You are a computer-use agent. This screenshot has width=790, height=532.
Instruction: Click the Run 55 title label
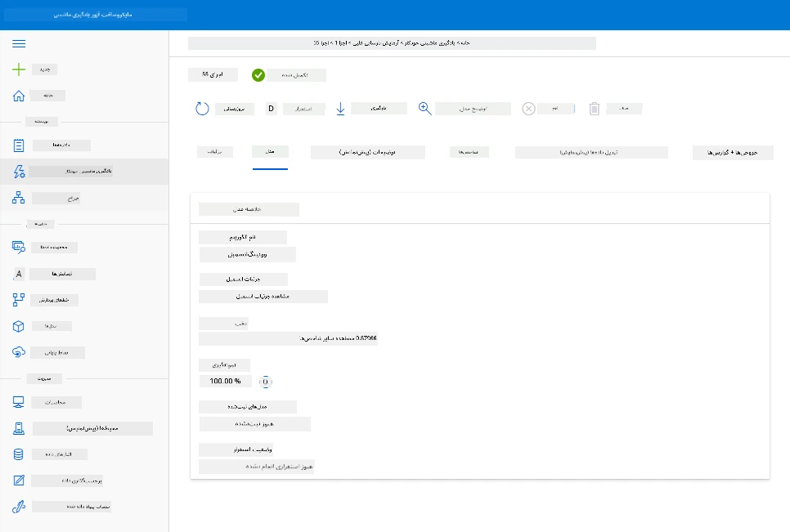click(213, 74)
